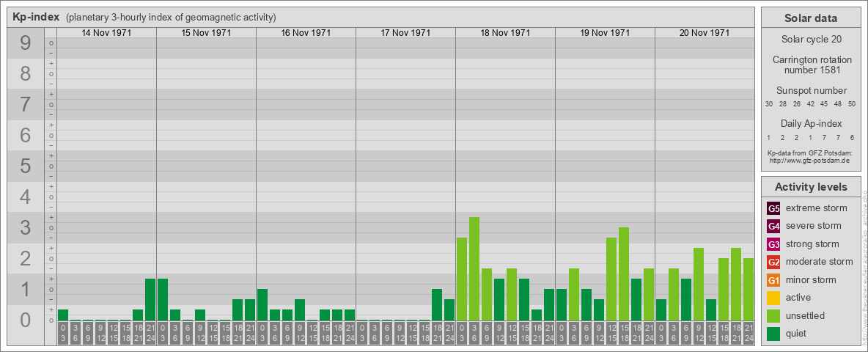Click the G4 severe storm badge
868x352 pixels.
pos(773,227)
